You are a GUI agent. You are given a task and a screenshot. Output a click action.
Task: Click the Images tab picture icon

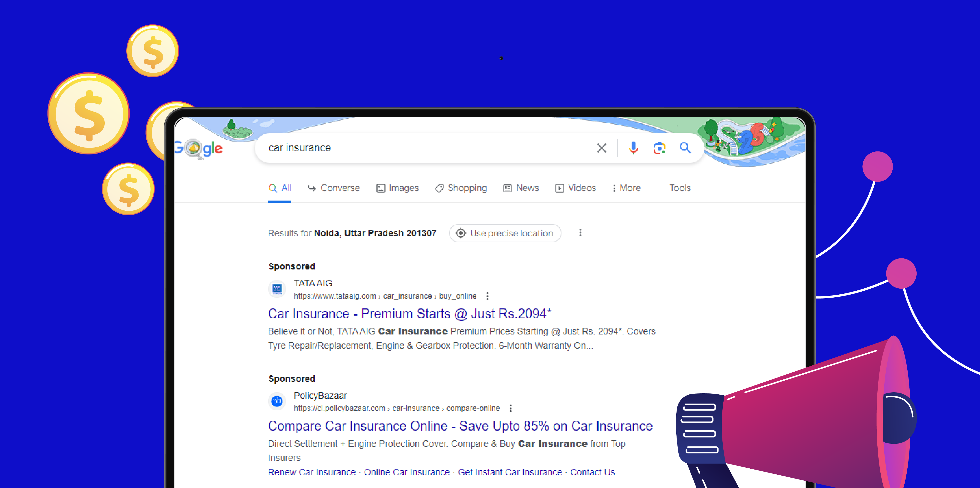click(x=380, y=188)
